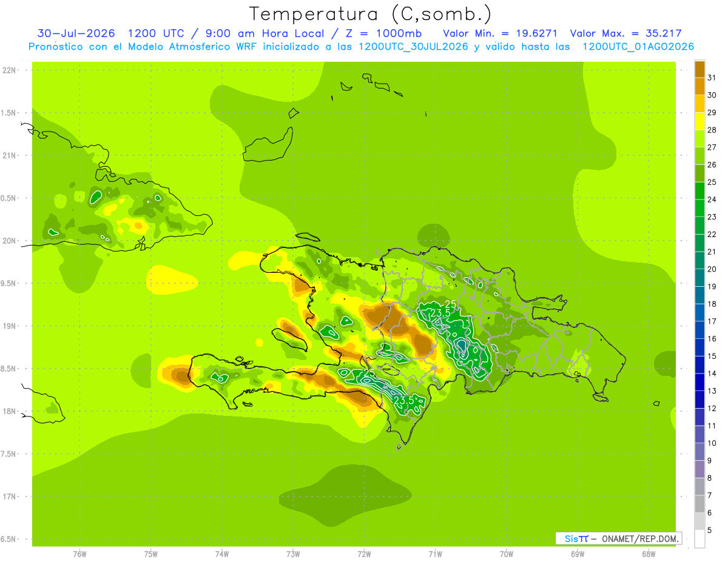This screenshot has width=728, height=562.
Task: Click latitude axis label "1.5N"
Action: tap(9, 113)
